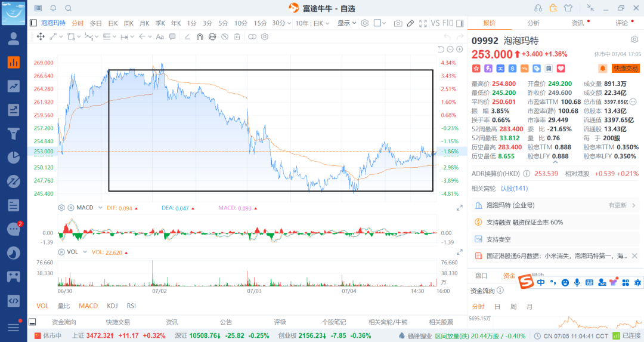Expand the MACD panel to full size

coord(460,208)
